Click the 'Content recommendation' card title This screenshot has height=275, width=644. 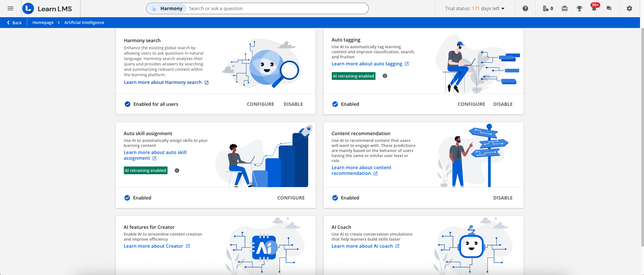click(361, 133)
